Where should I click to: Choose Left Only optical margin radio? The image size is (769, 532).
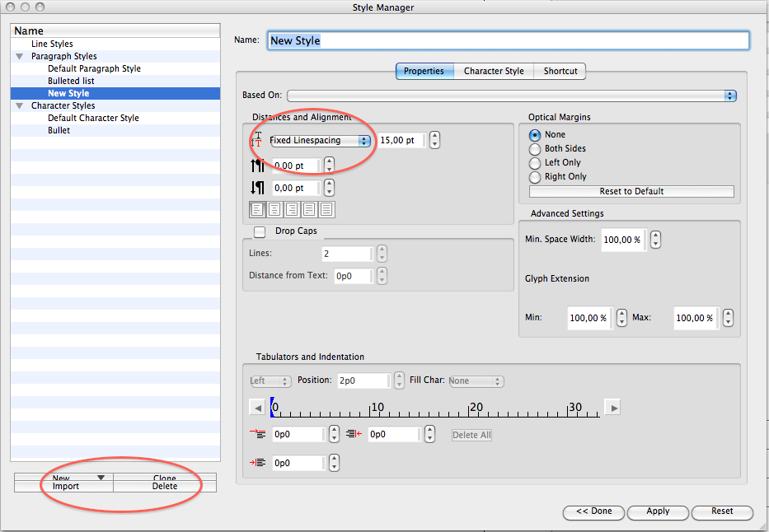535,163
